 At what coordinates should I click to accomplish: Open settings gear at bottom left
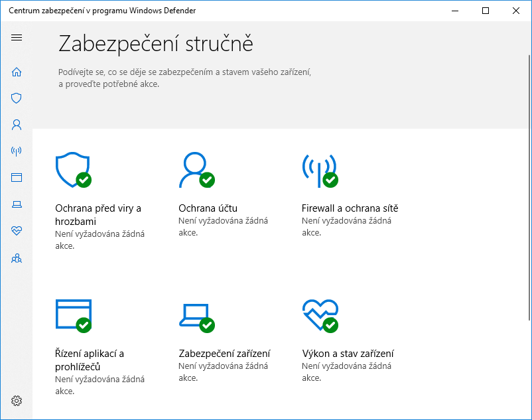coord(17,401)
